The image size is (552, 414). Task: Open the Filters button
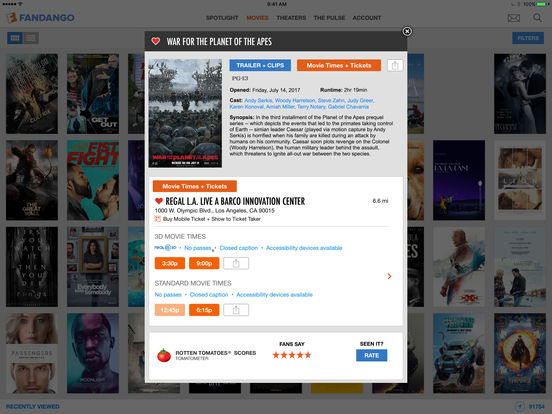528,38
